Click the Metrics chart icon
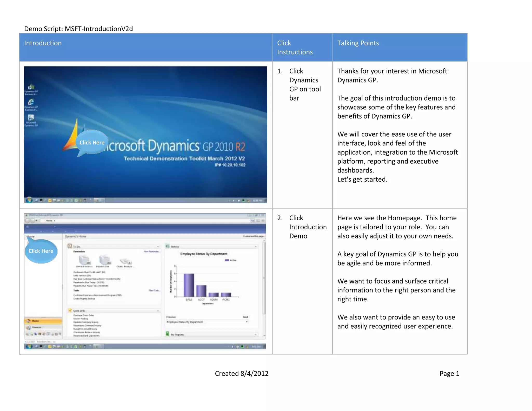 [168, 246]
